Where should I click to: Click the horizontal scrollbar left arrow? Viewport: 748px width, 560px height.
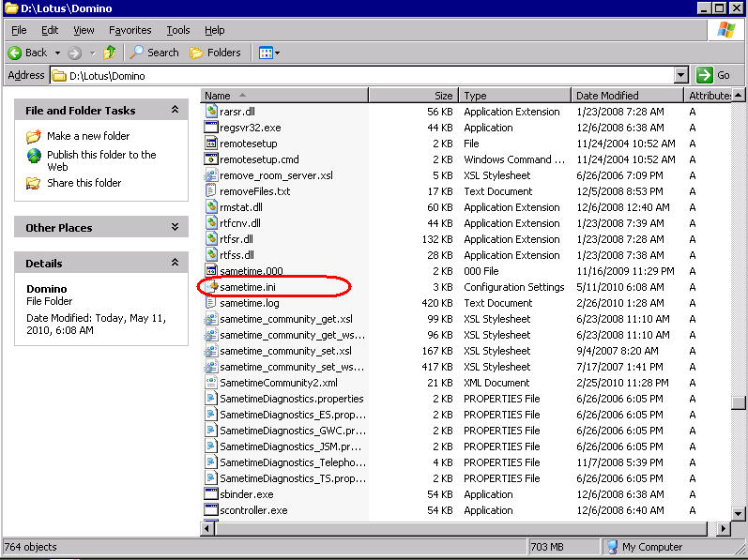(207, 528)
